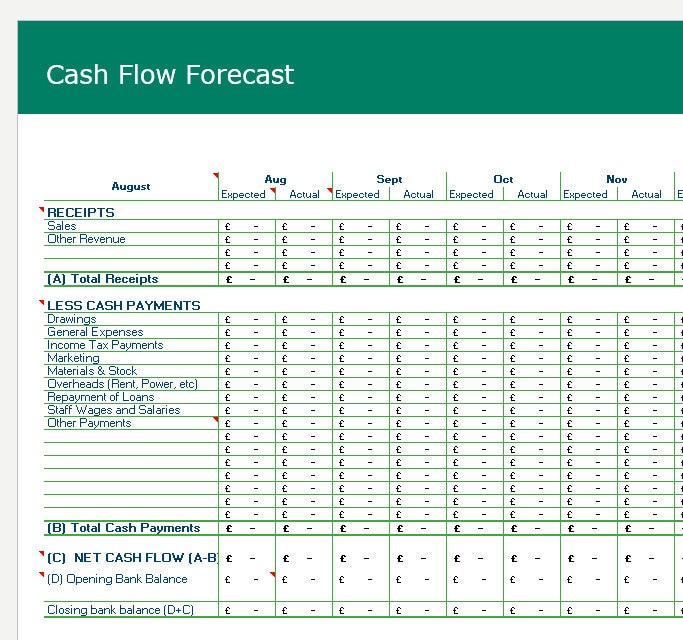
Task: Click the comment indicator on Other Payments row
Action: click(x=216, y=420)
